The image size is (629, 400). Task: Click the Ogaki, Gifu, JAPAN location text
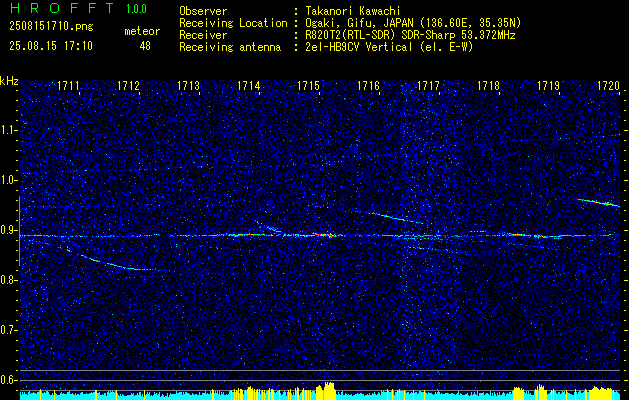pos(413,23)
